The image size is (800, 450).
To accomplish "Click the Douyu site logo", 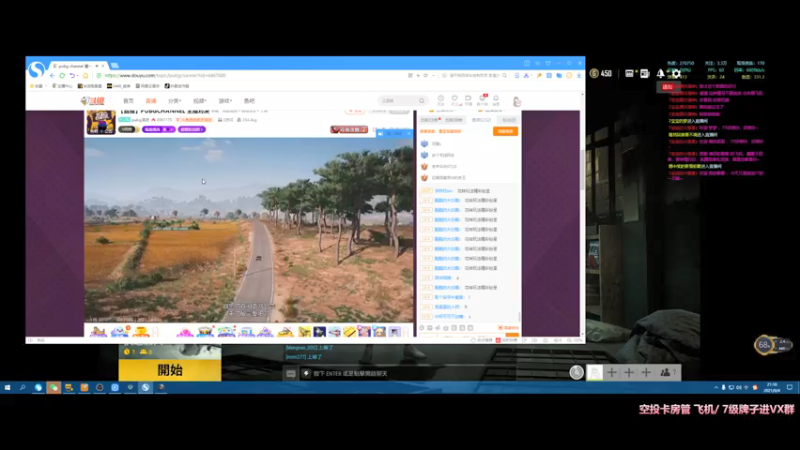I will [92, 101].
